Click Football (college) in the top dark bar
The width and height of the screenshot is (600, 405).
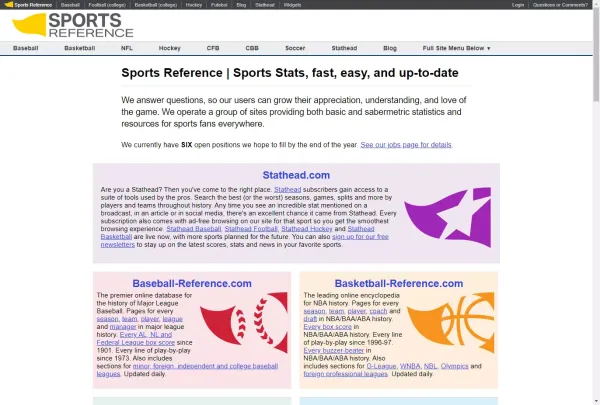(x=107, y=5)
